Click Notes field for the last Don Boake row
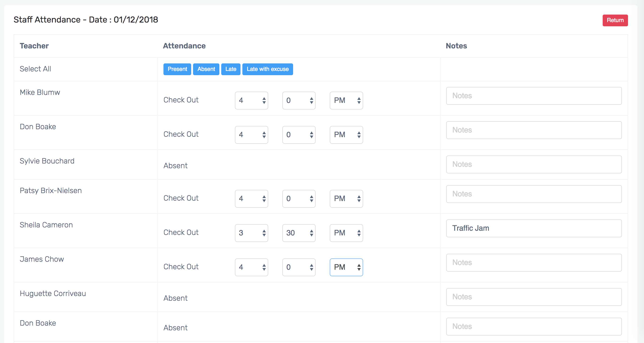Screen dimensions: 644x343 tap(534, 327)
